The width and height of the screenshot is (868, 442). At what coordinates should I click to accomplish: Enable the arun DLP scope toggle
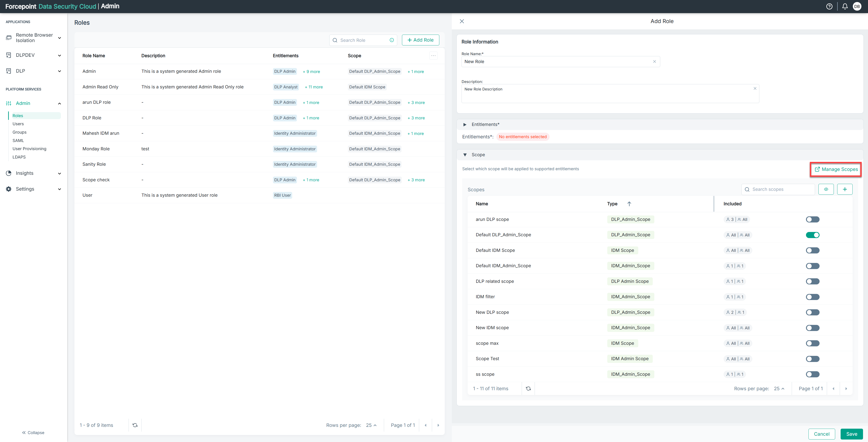[x=812, y=220]
